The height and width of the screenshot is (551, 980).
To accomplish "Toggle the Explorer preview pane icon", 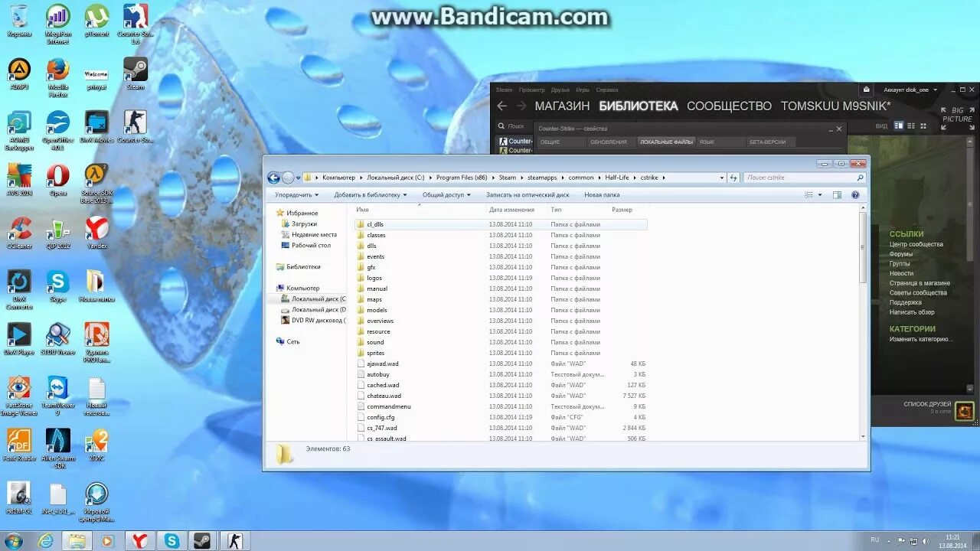I will 837,195.
